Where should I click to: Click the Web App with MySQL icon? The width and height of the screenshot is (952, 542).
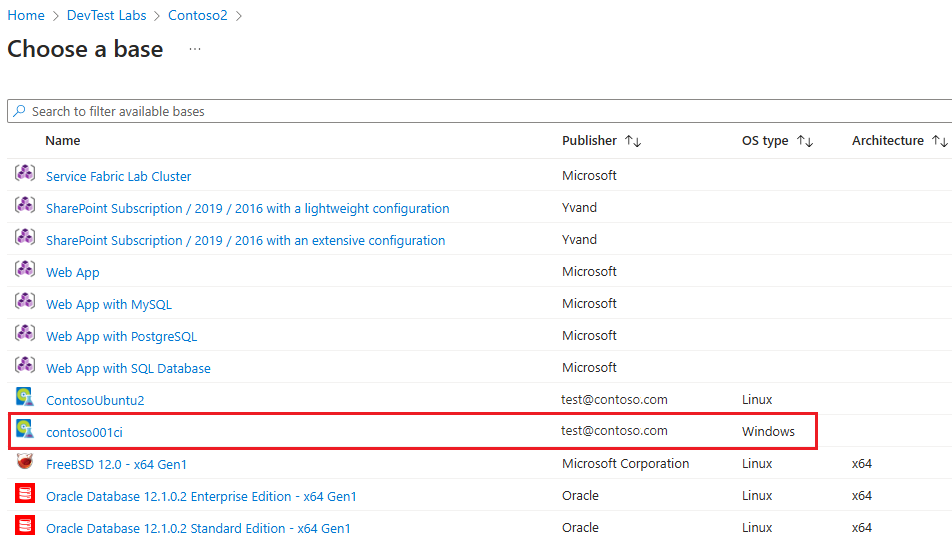click(25, 302)
